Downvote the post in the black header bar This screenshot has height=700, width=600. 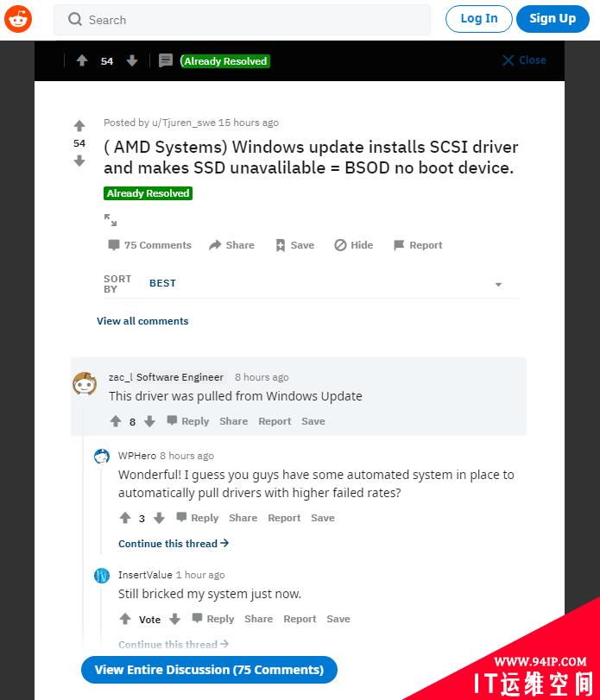tap(132, 60)
